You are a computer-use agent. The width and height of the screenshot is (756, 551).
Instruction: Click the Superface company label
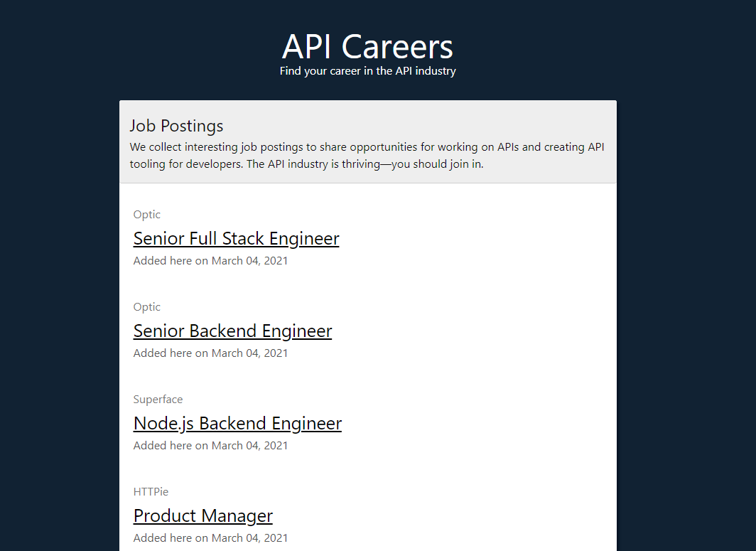[158, 400]
